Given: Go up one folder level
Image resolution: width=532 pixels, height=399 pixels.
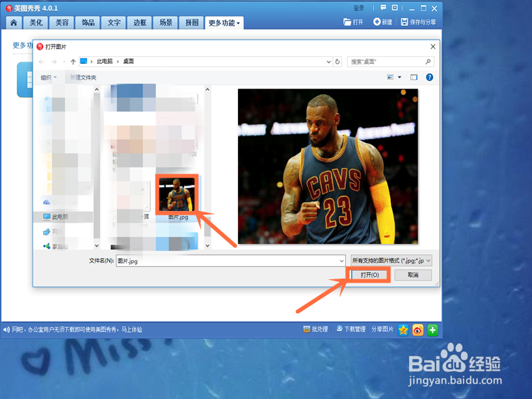Looking at the screenshot, I should 73,62.
